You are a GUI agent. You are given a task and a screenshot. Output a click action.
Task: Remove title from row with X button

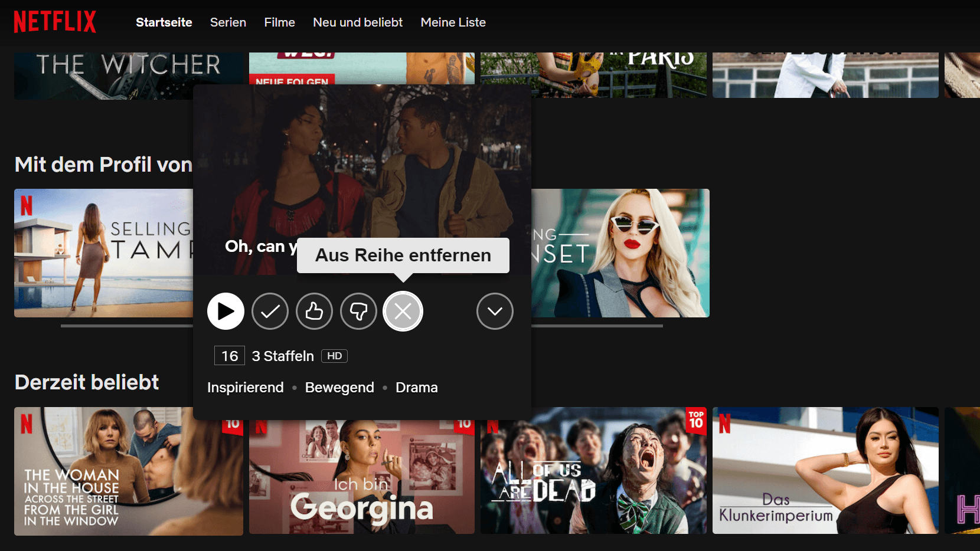pyautogui.click(x=403, y=311)
